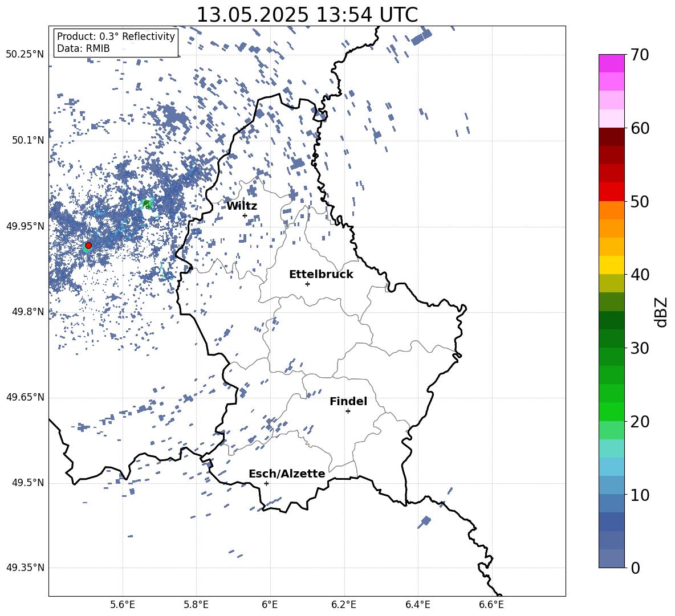The height and width of the screenshot is (616, 675).
Task: Click the Ettelbruck station cross marker
Action: point(307,284)
